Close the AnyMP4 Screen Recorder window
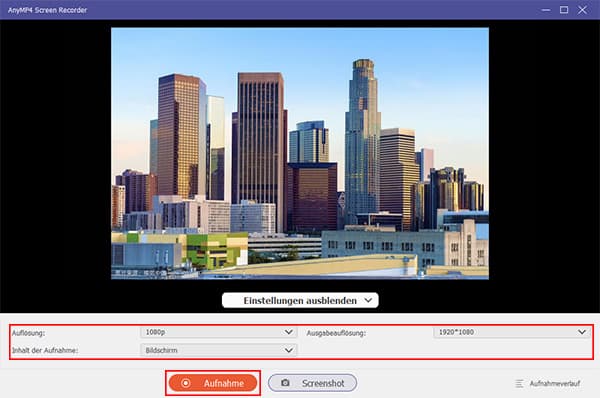The height and width of the screenshot is (398, 600). pyautogui.click(x=582, y=10)
